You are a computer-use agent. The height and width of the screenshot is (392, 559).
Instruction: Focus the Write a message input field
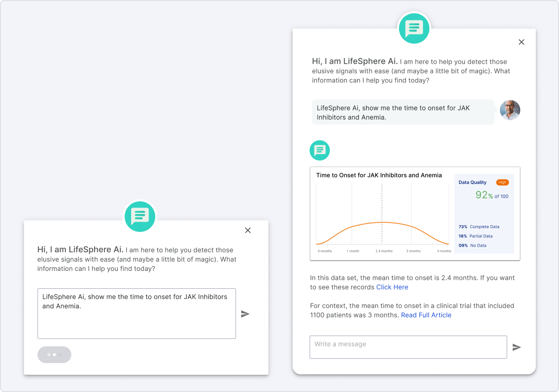pos(408,347)
